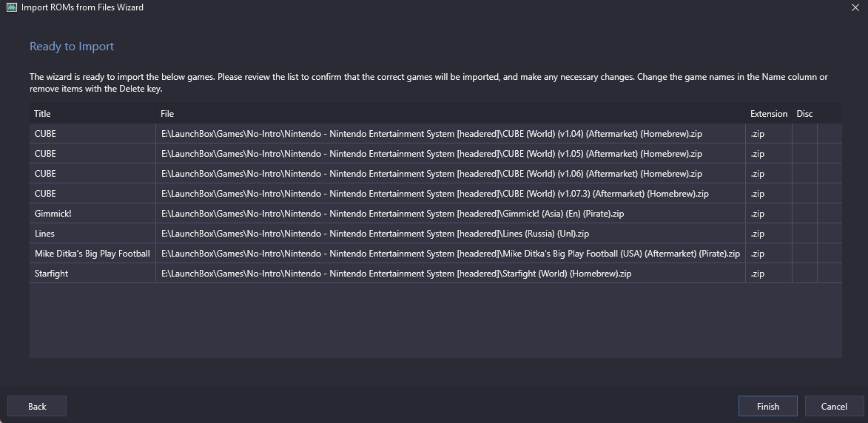The image size is (868, 423).
Task: Close the Import ROMs wizard window
Action: (855, 7)
